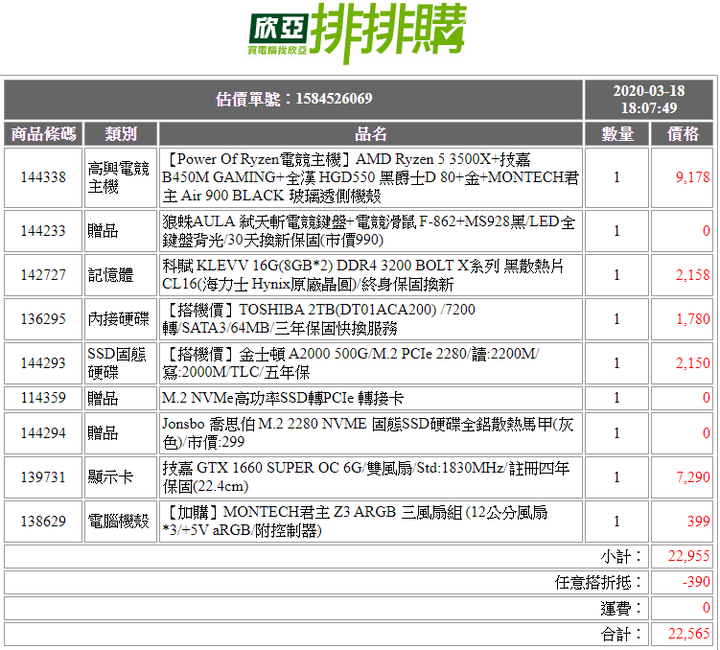Viewport: 720px width, 650px height.
Task: Click price 1,780
Action: (x=692, y=319)
